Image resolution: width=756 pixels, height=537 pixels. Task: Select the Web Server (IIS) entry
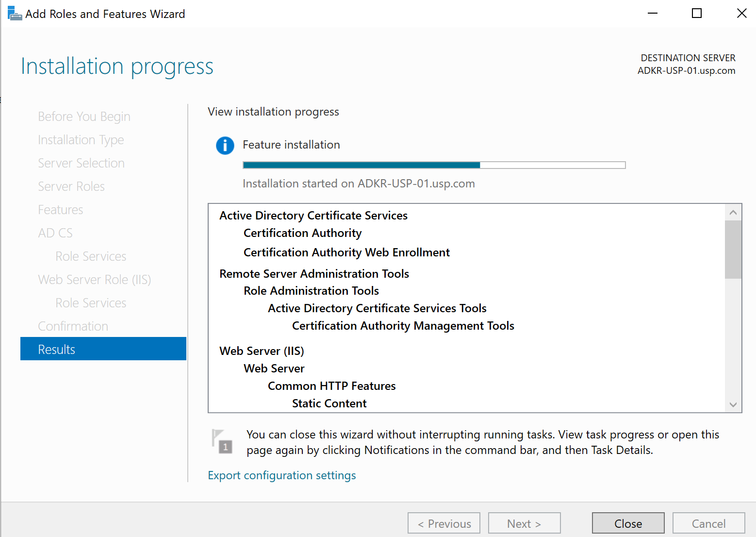point(262,351)
